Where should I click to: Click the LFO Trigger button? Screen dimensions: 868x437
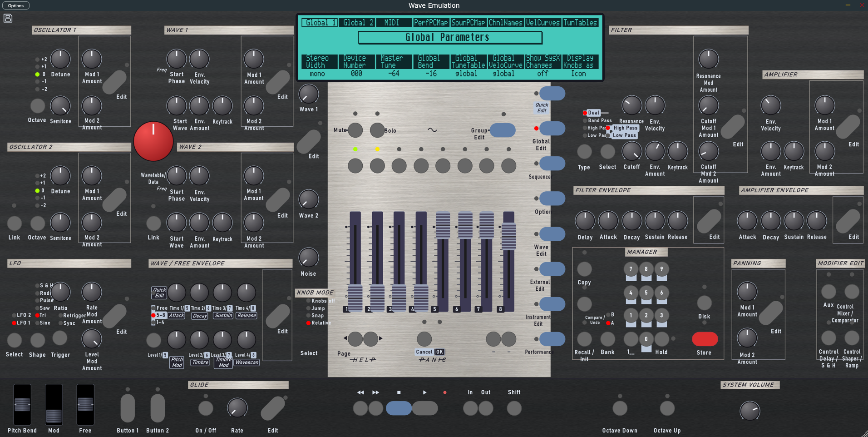click(60, 338)
